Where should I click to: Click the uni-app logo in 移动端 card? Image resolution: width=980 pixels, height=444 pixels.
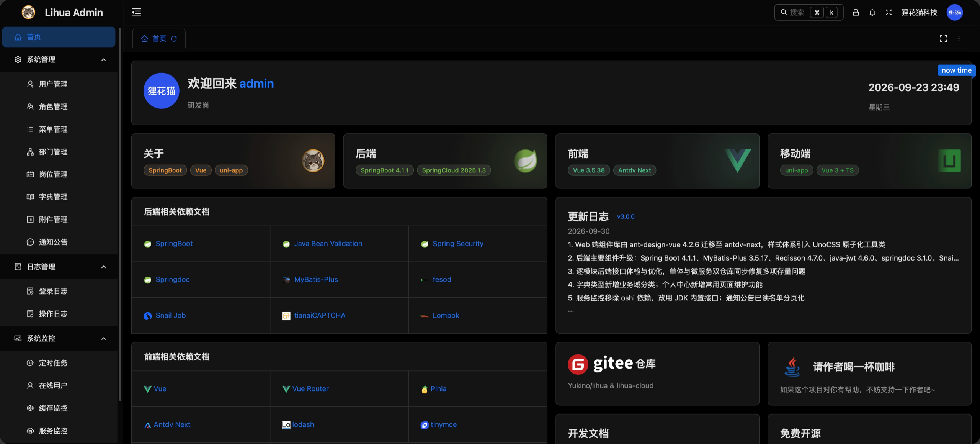(949, 161)
